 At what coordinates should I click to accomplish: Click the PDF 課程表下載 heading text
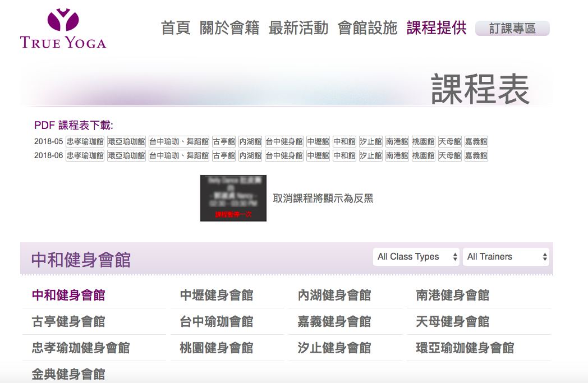[x=73, y=125]
